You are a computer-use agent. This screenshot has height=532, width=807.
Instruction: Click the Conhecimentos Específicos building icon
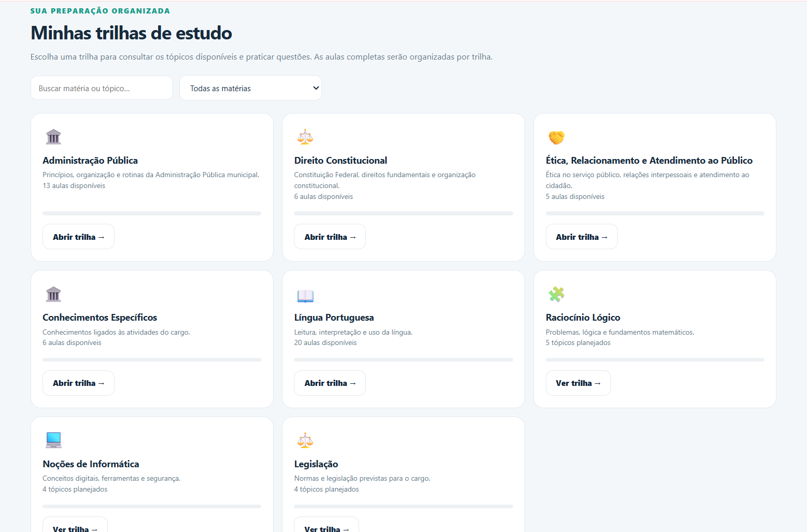tap(53, 294)
